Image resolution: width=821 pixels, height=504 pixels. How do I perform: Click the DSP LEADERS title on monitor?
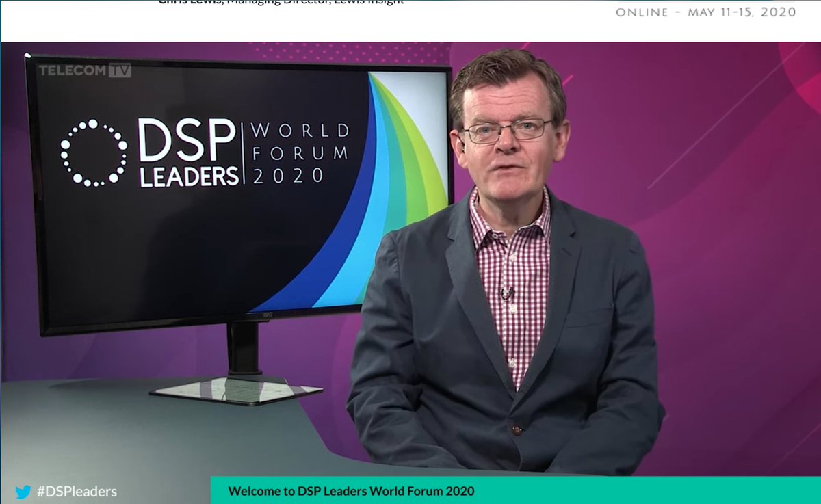pyautogui.click(x=188, y=153)
